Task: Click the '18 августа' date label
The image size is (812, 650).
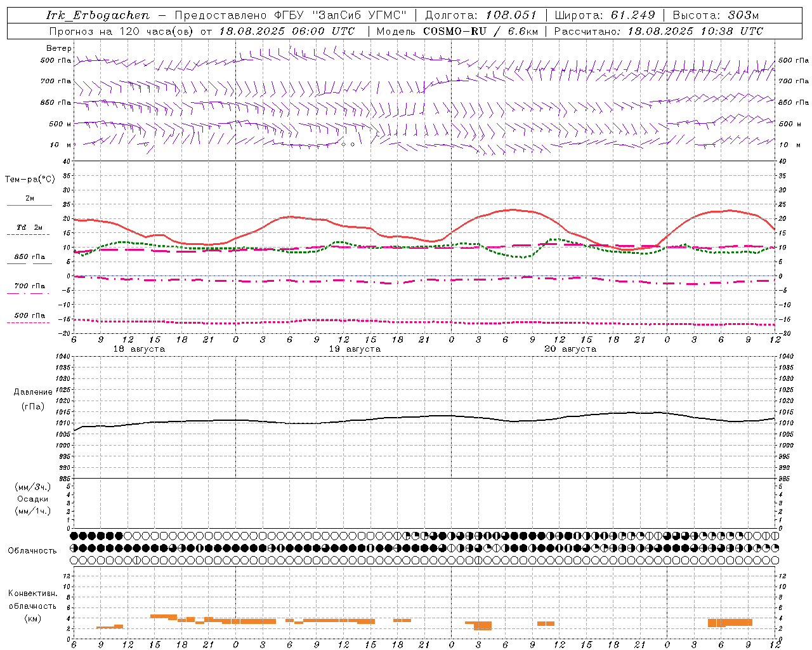Action: 139,349
